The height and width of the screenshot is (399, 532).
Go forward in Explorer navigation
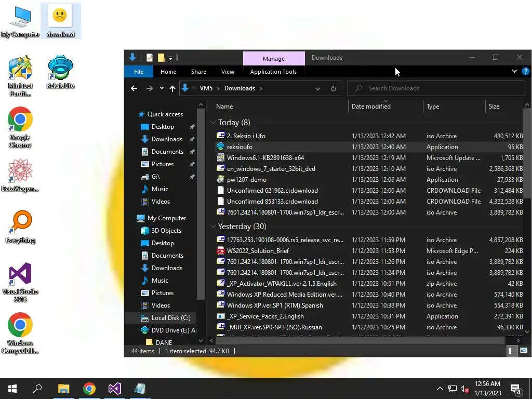149,88
